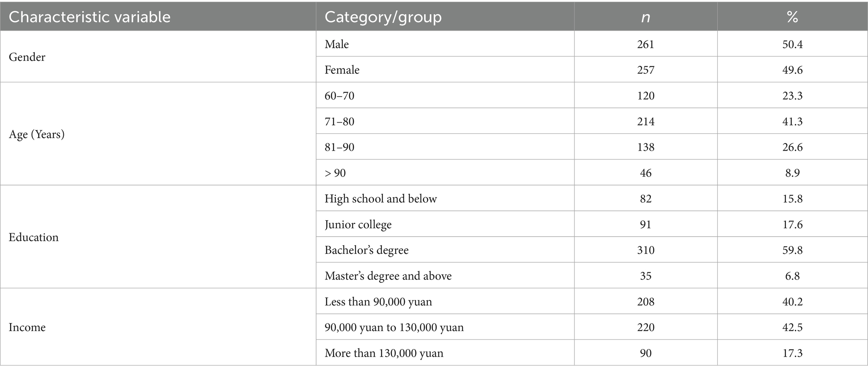Select the 'Education' row label
Viewport: 868px width, 373px height.
34,237
